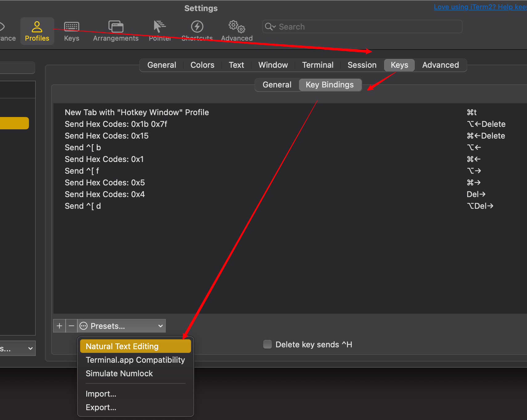Viewport: 527px width, 420px height.
Task: Follow the "Love using iTerm2?" link
Action: tap(480, 7)
